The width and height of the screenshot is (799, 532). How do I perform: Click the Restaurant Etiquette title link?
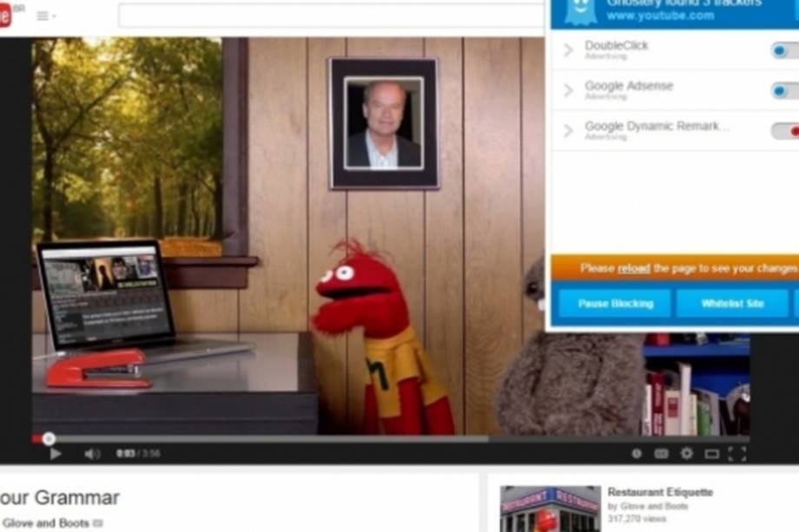coord(660,492)
